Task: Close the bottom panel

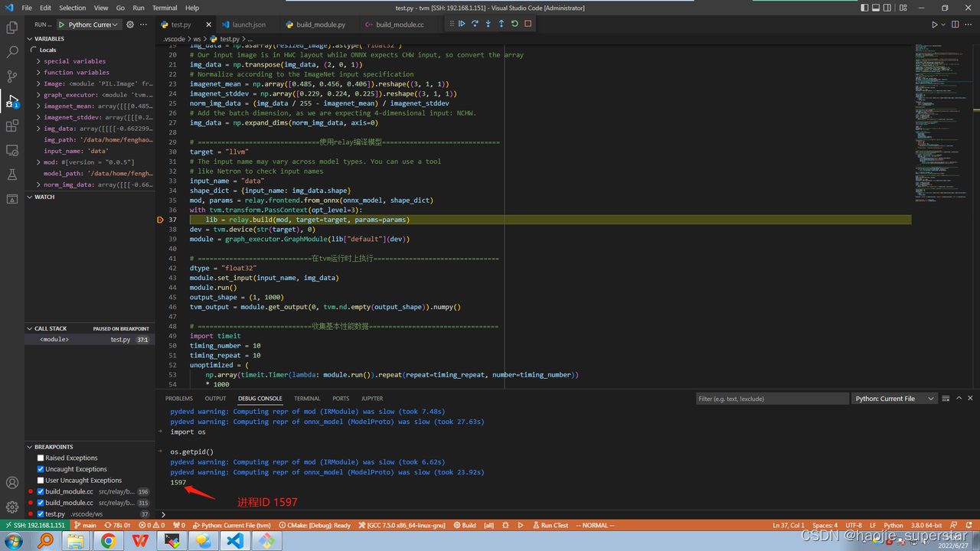Action: pyautogui.click(x=971, y=398)
